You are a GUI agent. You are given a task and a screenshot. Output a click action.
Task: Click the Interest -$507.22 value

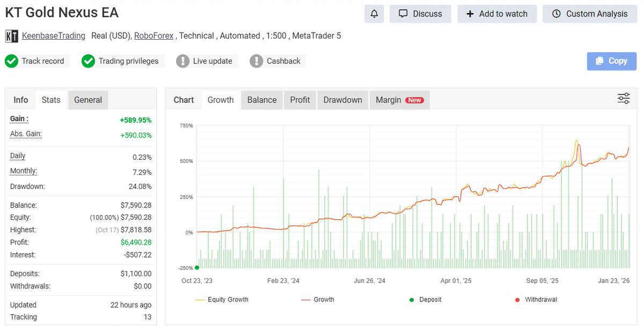137,255
